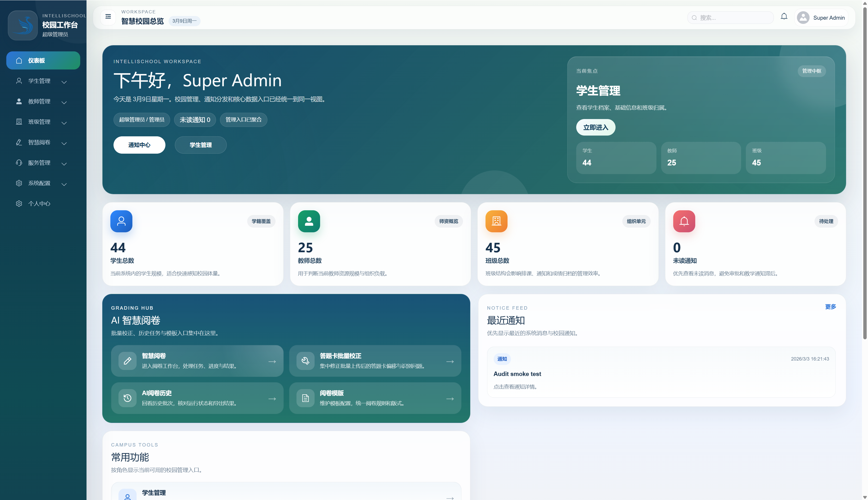Open 更多 link in the Notice Feed
The width and height of the screenshot is (868, 500).
coord(830,307)
